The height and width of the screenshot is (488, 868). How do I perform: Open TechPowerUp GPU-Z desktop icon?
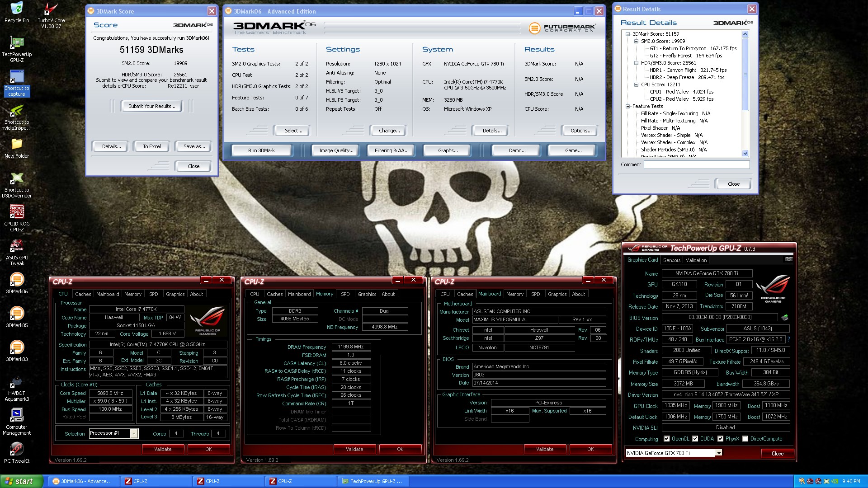tap(17, 49)
